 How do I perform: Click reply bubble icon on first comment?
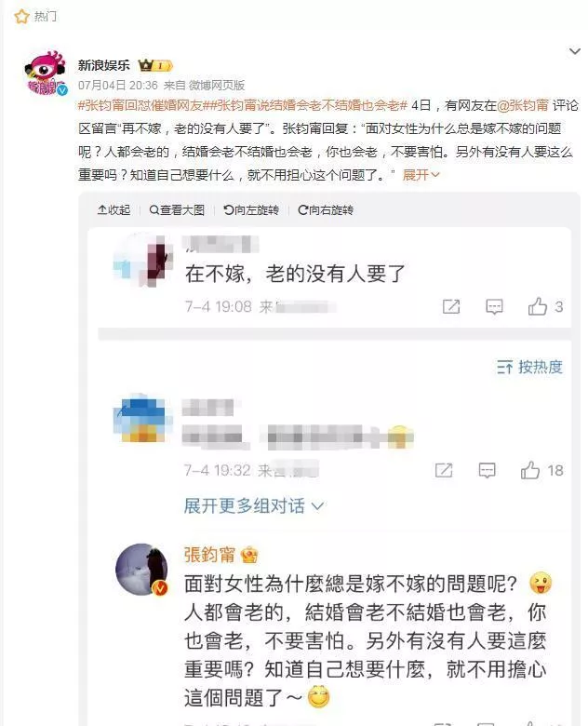[x=494, y=306]
